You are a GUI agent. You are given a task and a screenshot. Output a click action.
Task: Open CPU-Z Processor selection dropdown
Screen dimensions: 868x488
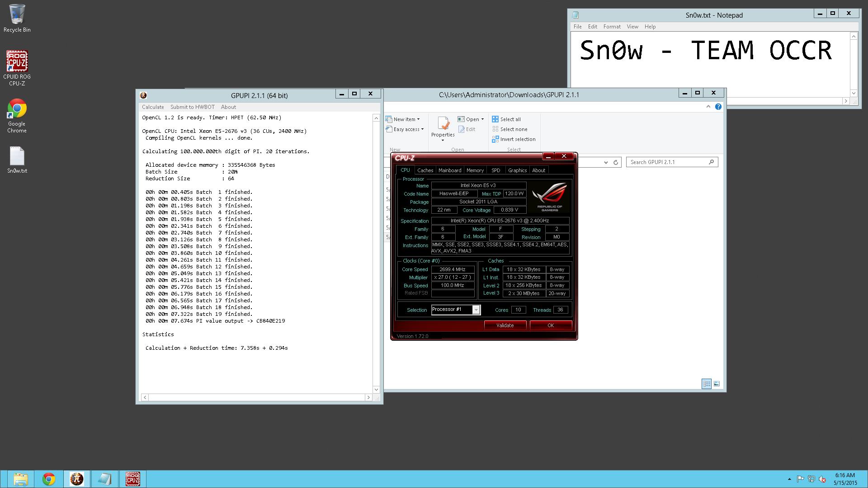[x=476, y=310]
